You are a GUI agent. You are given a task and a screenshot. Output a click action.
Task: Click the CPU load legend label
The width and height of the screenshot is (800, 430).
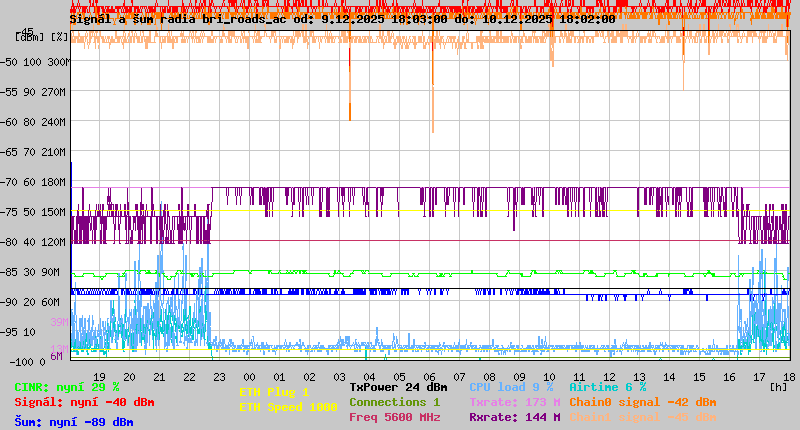tap(510, 387)
